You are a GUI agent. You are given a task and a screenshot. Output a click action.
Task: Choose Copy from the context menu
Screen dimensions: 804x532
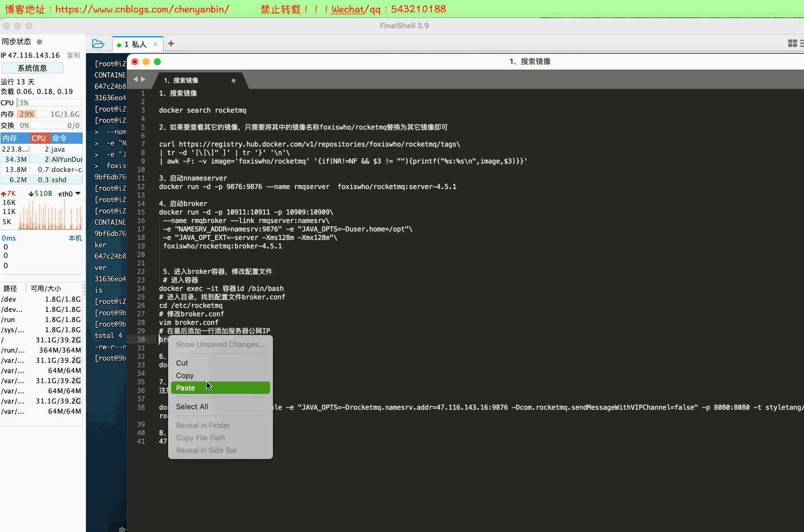(220, 375)
